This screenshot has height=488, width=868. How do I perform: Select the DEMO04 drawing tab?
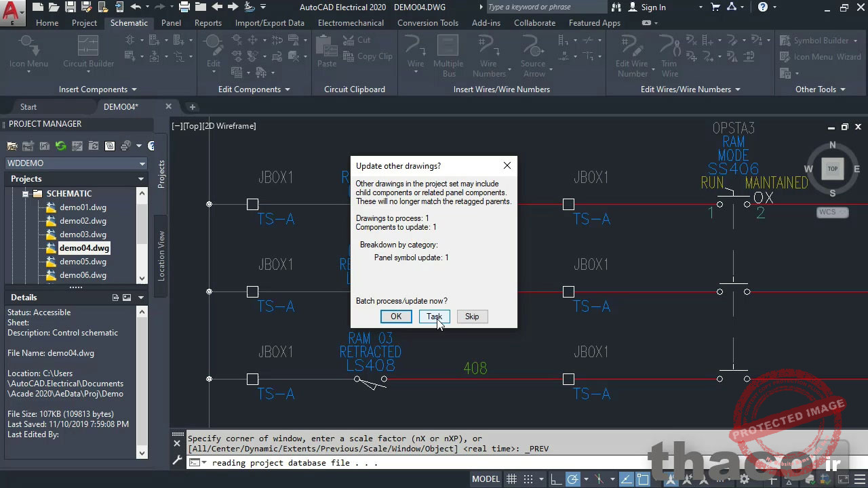tap(121, 106)
